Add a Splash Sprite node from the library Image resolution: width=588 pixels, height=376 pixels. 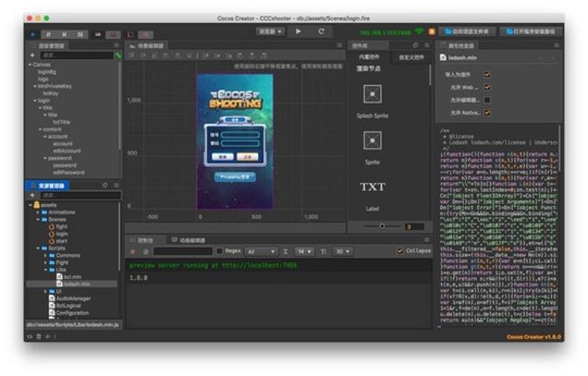pos(373,93)
